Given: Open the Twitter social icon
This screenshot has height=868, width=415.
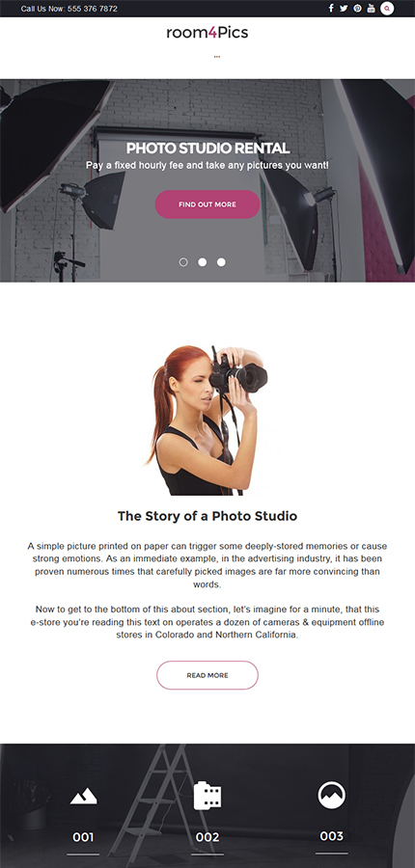Looking at the screenshot, I should (x=344, y=9).
